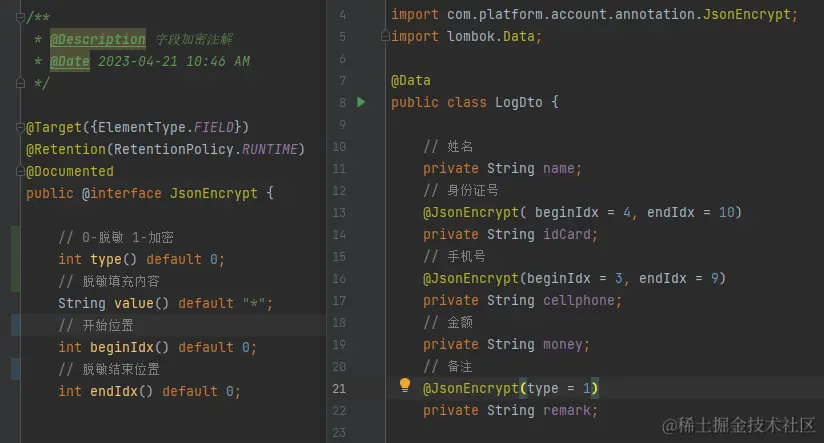Click the comment "// 脱敏填充内容"
This screenshot has height=443, width=824.
click(109, 281)
